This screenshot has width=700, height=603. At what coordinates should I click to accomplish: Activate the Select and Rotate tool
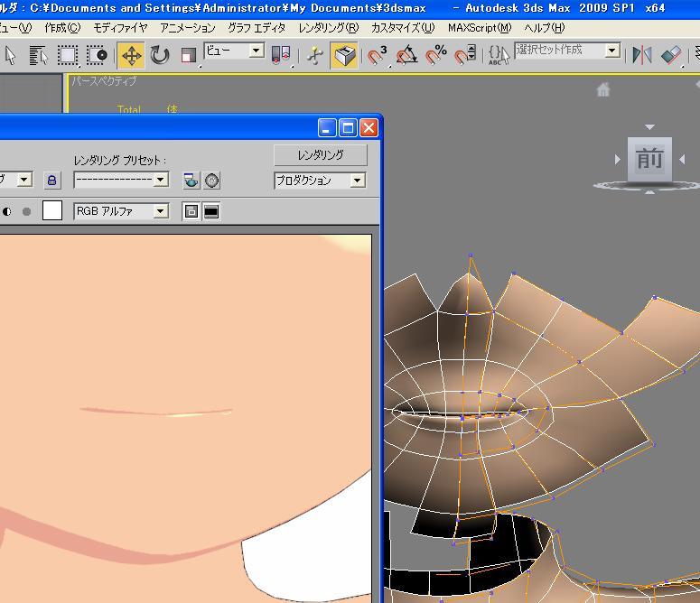(159, 56)
